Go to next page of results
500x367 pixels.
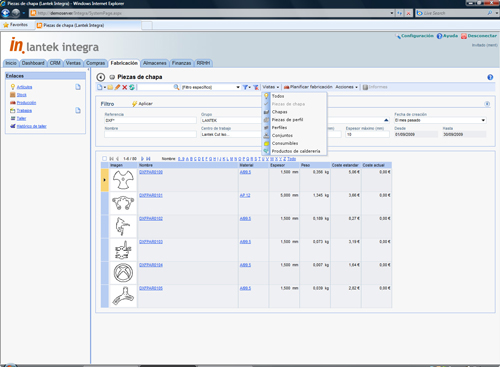coord(142,159)
